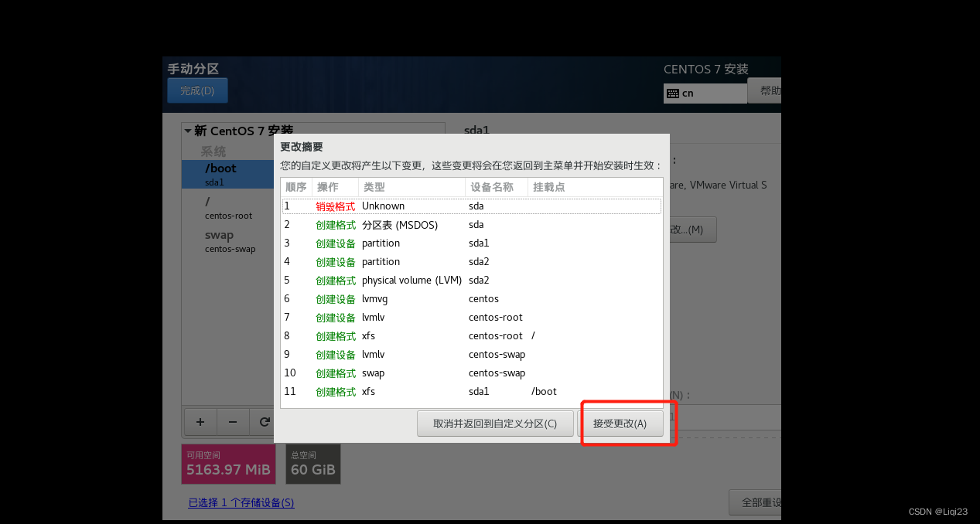Viewport: 980px width, 524px height.
Task: Click the Total Space 60 GiB box
Action: [x=313, y=464]
